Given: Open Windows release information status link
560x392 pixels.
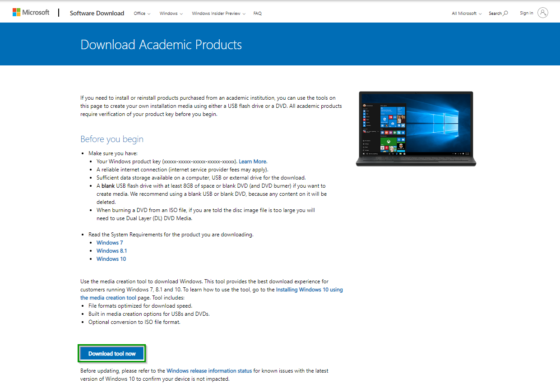Looking at the screenshot, I should click(209, 371).
